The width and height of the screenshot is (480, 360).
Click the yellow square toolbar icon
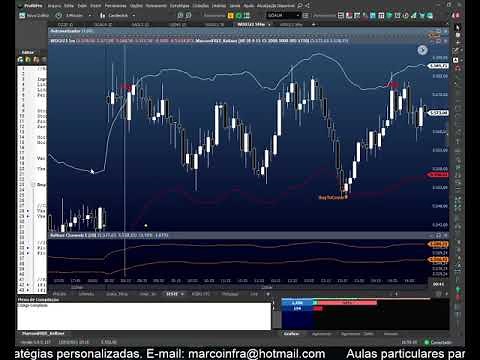coord(231,15)
